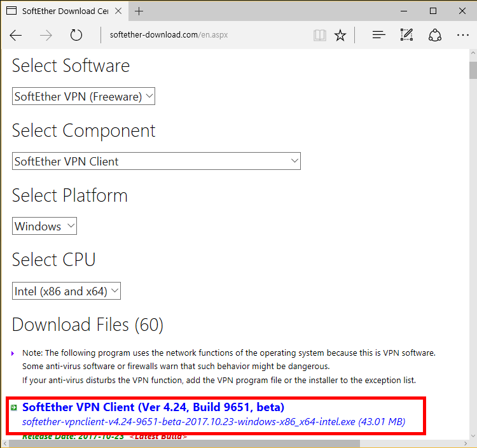Click the 'Select CPU' heading
Image resolution: width=477 pixels, height=448 pixels.
(x=54, y=260)
